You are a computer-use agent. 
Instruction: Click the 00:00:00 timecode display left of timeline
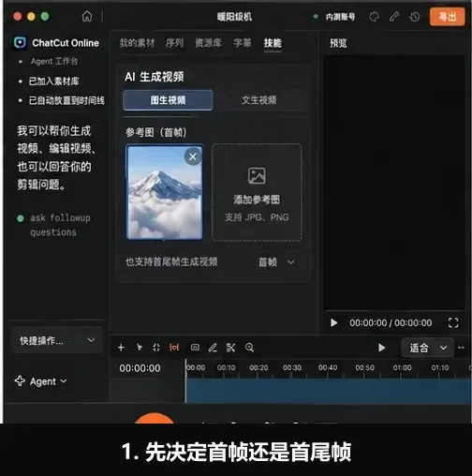tap(140, 368)
